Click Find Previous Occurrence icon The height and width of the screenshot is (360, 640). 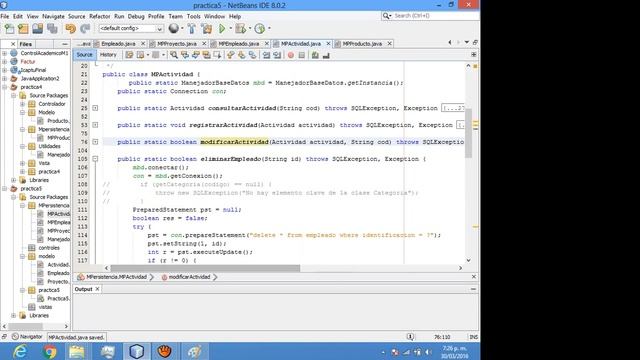[185, 55]
